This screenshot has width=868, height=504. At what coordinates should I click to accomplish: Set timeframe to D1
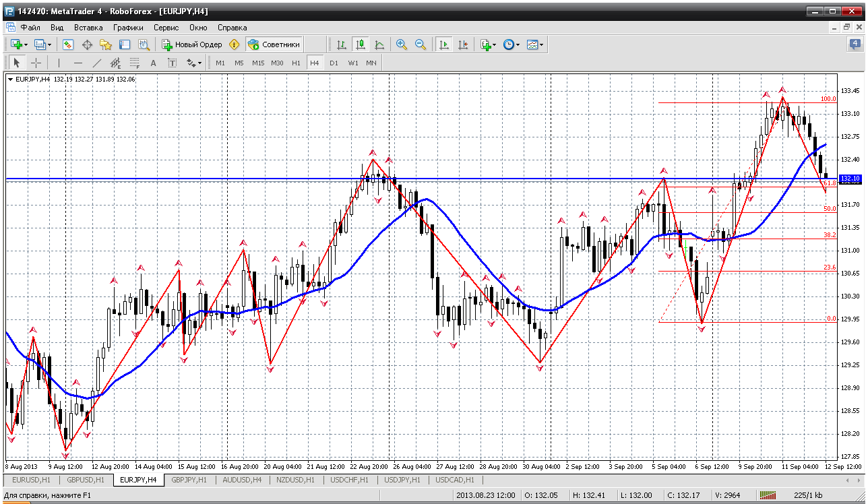click(334, 63)
